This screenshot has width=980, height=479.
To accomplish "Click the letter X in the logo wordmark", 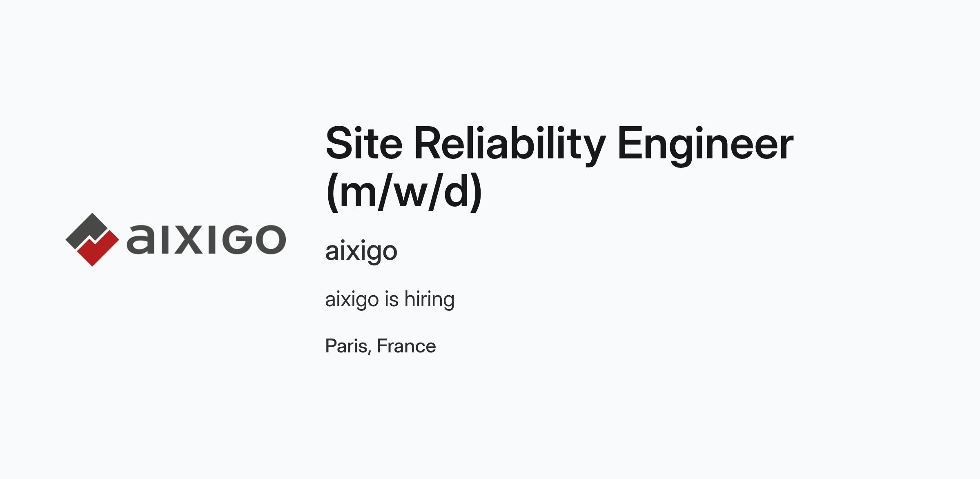I will (x=189, y=239).
